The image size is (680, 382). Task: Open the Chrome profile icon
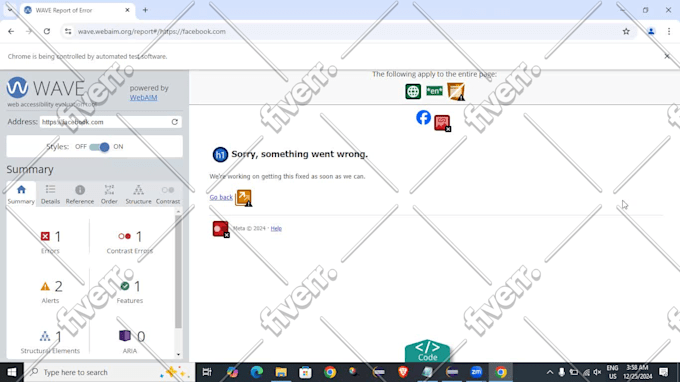(x=651, y=31)
